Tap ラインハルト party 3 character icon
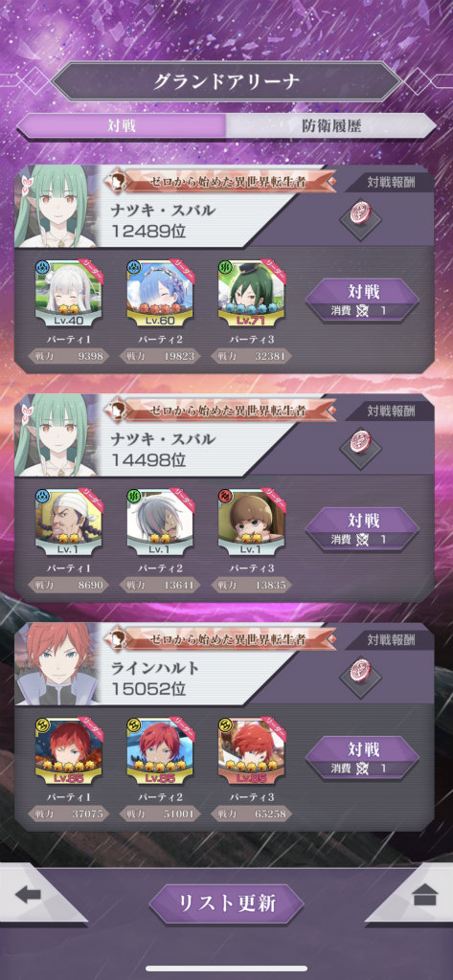Image resolution: width=453 pixels, height=980 pixels. tap(252, 750)
